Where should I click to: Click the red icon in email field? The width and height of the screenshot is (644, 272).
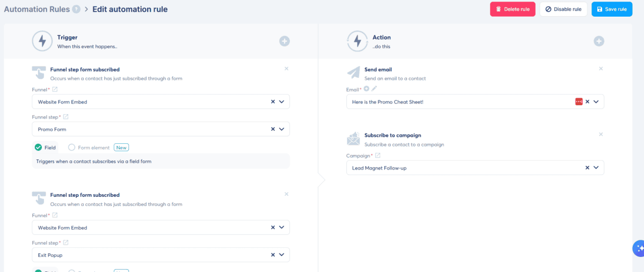tap(579, 101)
